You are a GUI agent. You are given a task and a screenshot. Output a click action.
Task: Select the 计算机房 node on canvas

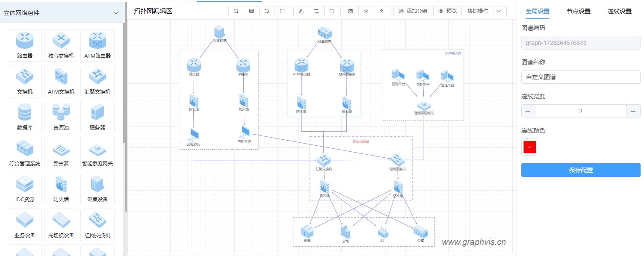tap(325, 33)
